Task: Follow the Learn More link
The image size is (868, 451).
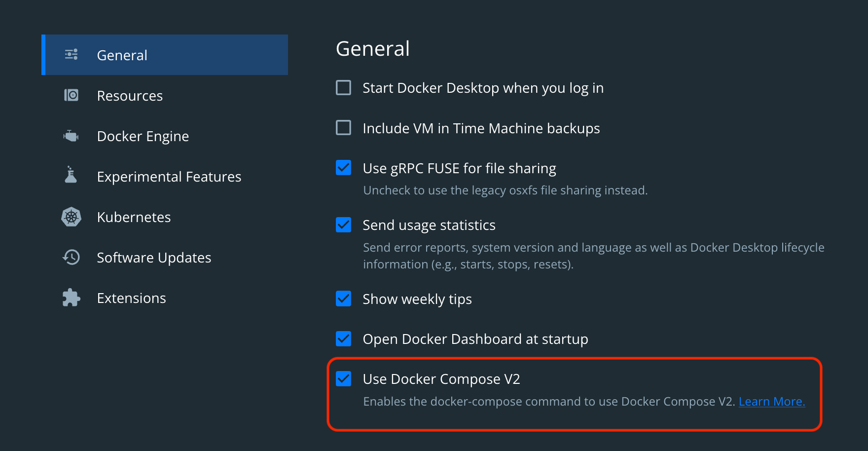Action: (772, 402)
